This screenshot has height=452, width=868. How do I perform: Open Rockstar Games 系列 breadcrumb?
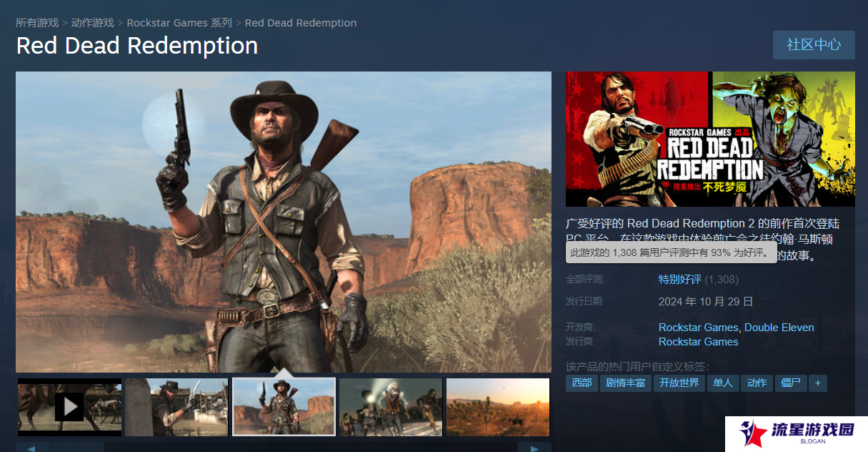pyautogui.click(x=179, y=23)
